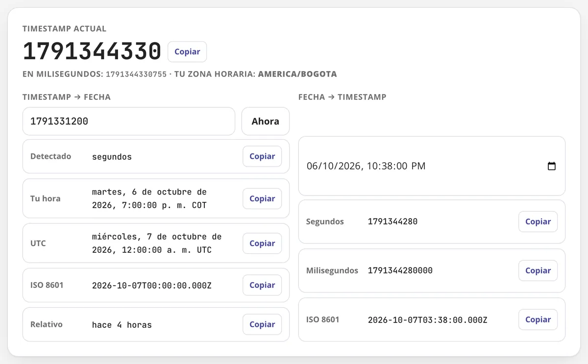Click the 'TIMESTAMP ACTUAL' label

(64, 29)
